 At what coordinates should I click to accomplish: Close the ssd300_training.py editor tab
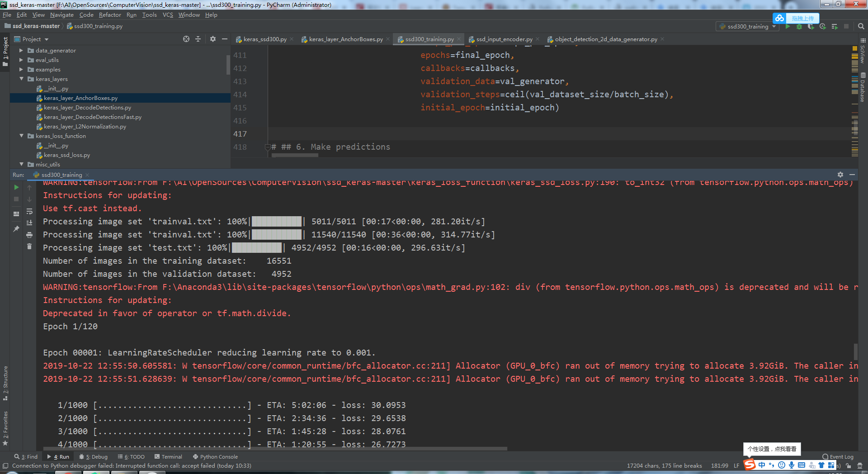tap(459, 39)
